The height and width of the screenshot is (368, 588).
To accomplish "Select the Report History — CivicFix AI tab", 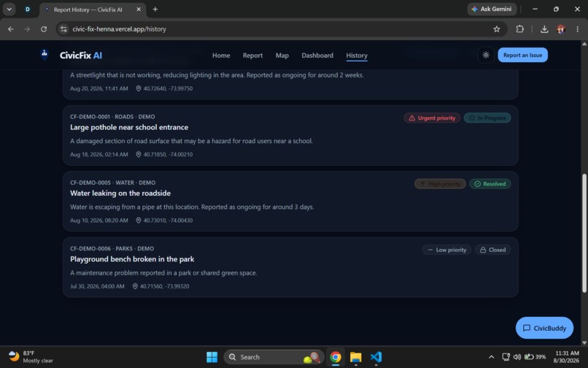I will tap(92, 9).
